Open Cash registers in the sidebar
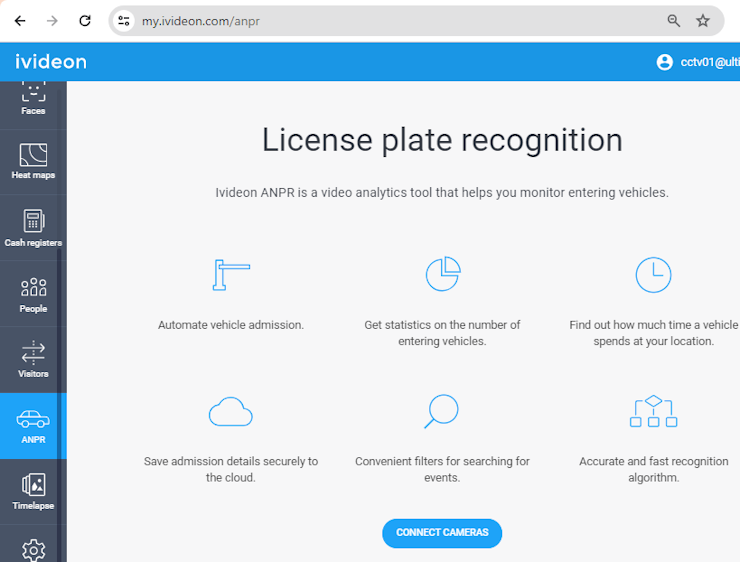Viewport: 740px width, 562px height. coord(33,228)
